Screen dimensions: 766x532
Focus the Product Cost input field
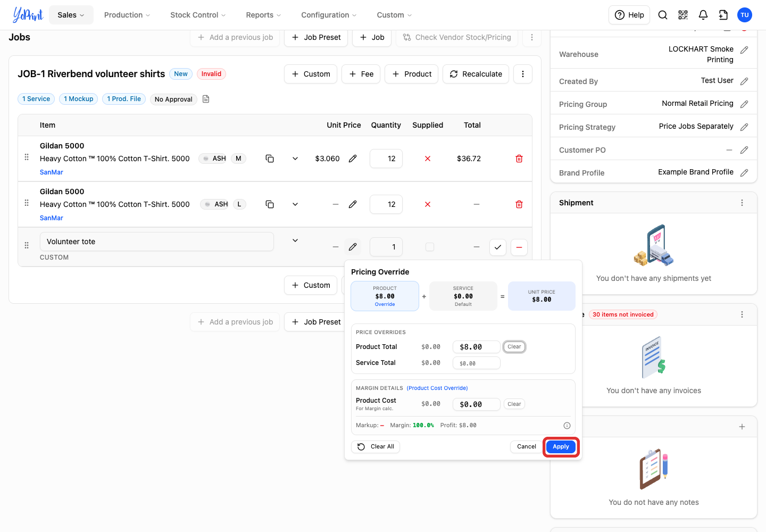pos(476,404)
